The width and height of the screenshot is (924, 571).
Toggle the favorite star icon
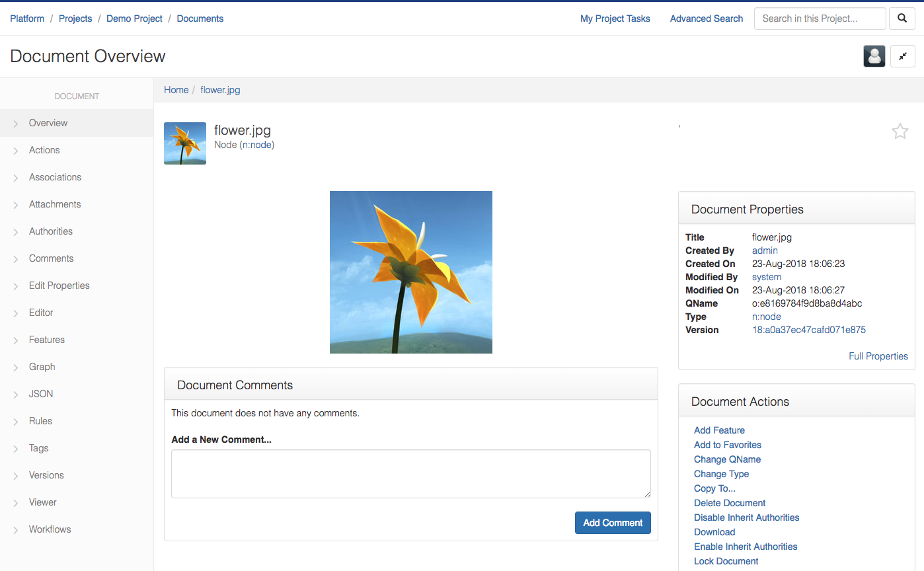tap(900, 131)
